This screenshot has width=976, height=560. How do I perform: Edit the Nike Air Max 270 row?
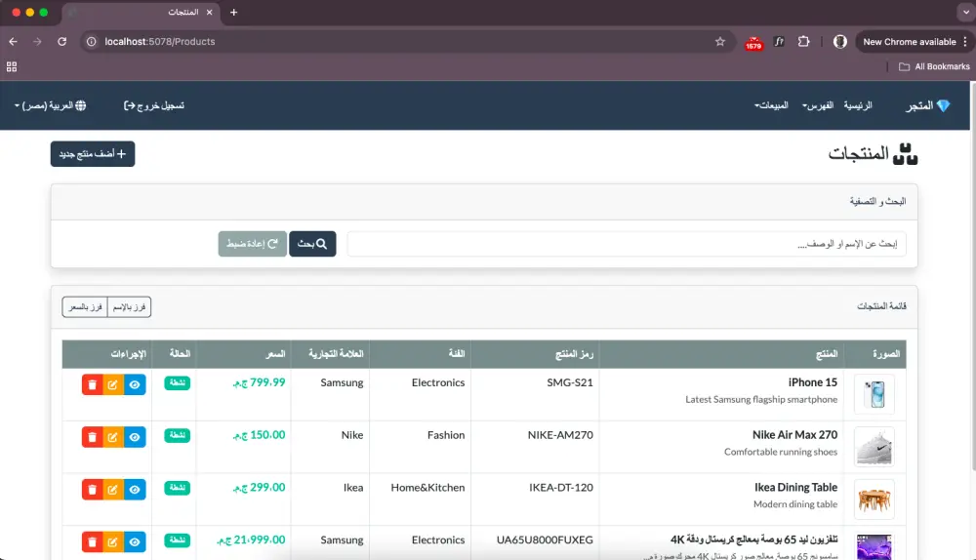pyautogui.click(x=112, y=437)
